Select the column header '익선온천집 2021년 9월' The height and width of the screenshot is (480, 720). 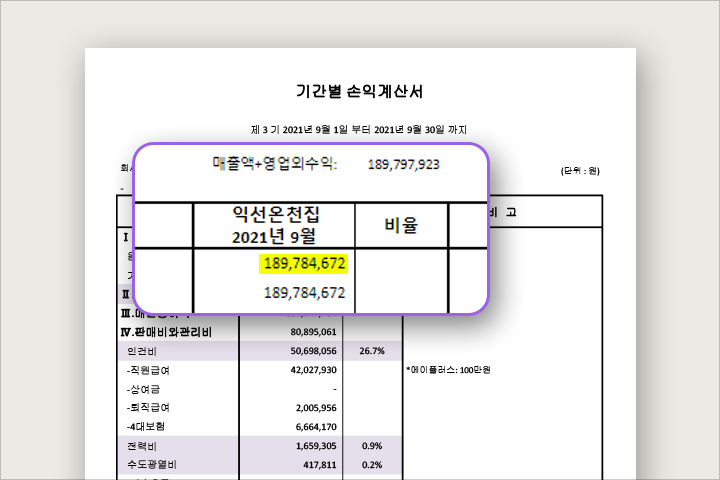(275, 225)
